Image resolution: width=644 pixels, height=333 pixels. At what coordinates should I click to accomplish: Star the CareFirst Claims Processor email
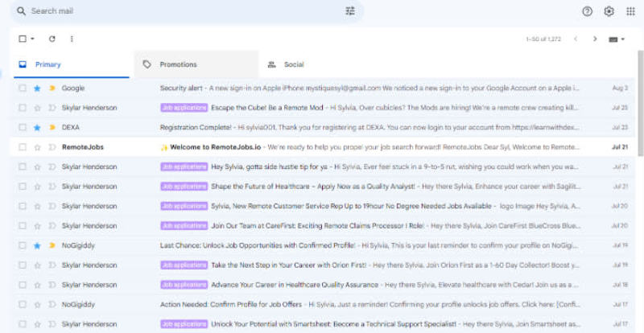tap(37, 226)
